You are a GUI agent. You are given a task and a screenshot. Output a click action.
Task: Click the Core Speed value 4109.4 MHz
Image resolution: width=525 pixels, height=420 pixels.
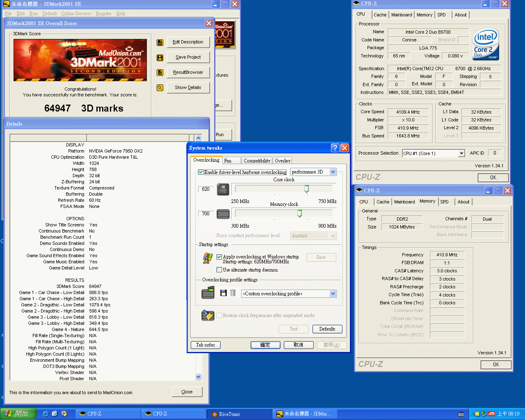408,112
